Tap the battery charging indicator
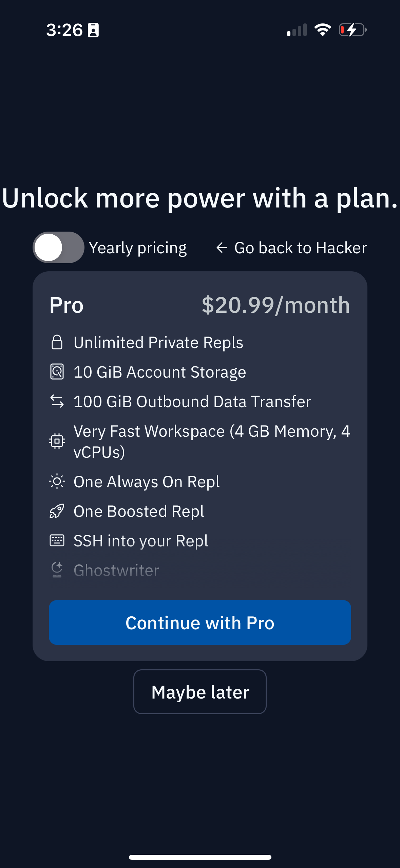Viewport: 400px width, 868px height. tap(353, 30)
